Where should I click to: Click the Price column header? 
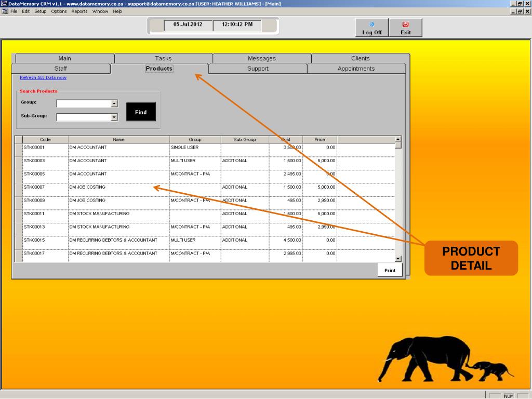tap(320, 139)
